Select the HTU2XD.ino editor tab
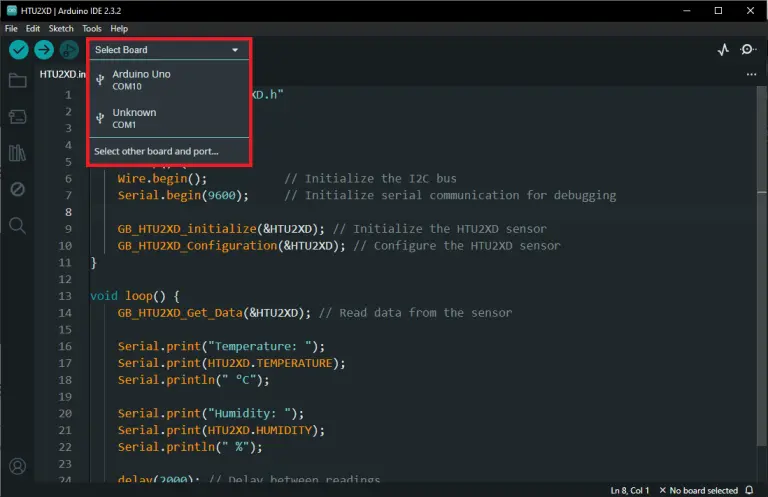768x497 pixels. [62, 74]
